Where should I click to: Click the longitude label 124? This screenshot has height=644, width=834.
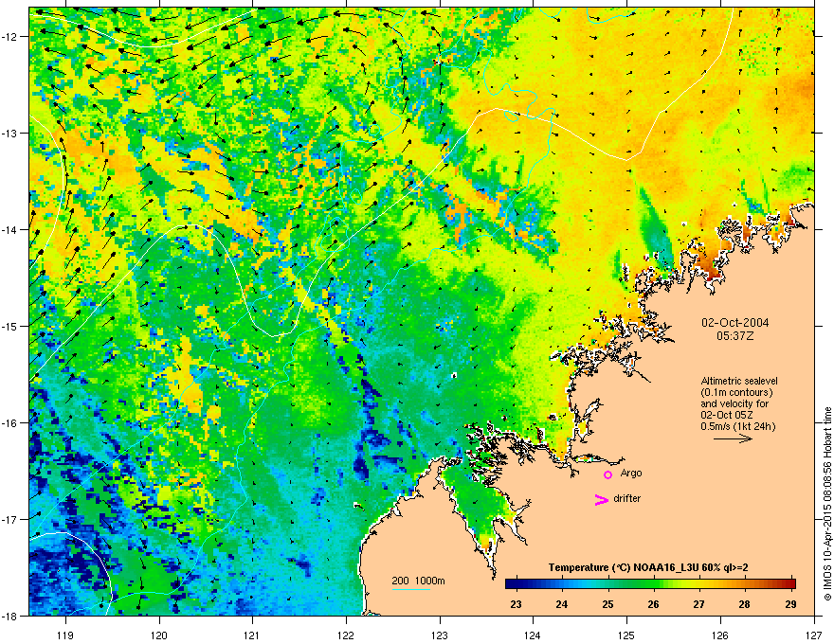[533, 635]
